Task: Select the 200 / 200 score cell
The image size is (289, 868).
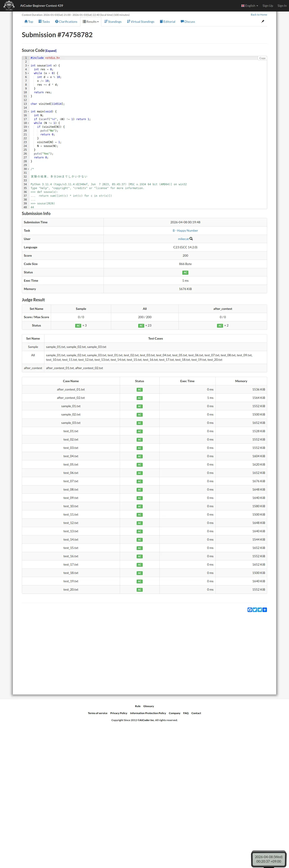Action: click(145, 318)
